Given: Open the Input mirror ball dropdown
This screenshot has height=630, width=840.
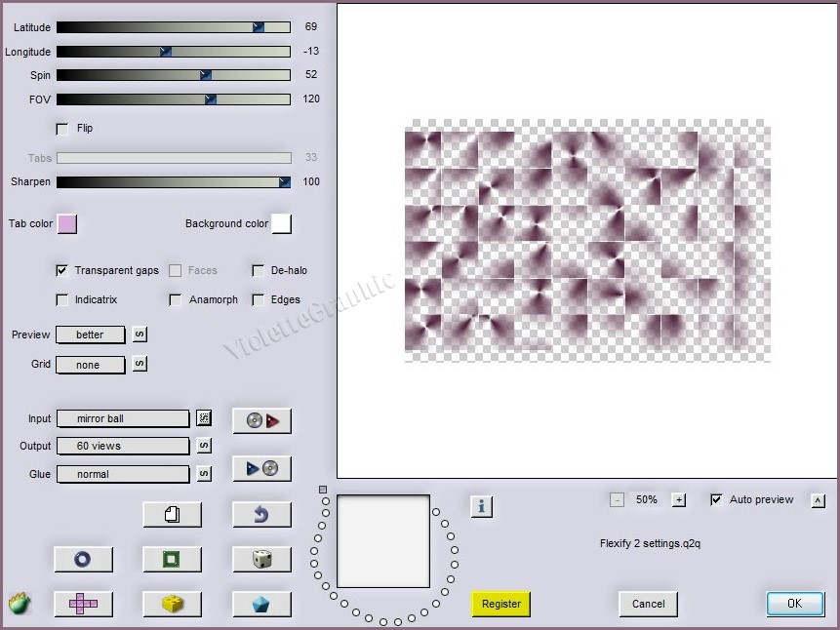Looking at the screenshot, I should click(x=123, y=418).
